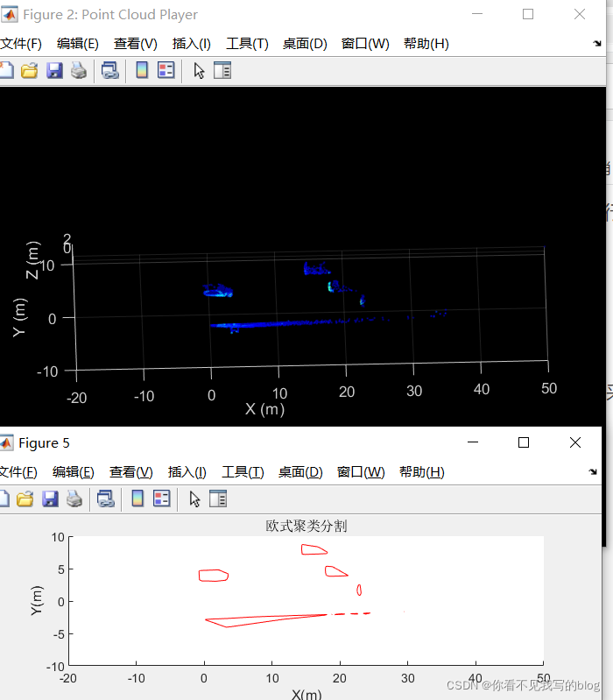Image resolution: width=613 pixels, height=700 pixels.
Task: Maximize the Figure 5 window
Action: [524, 442]
